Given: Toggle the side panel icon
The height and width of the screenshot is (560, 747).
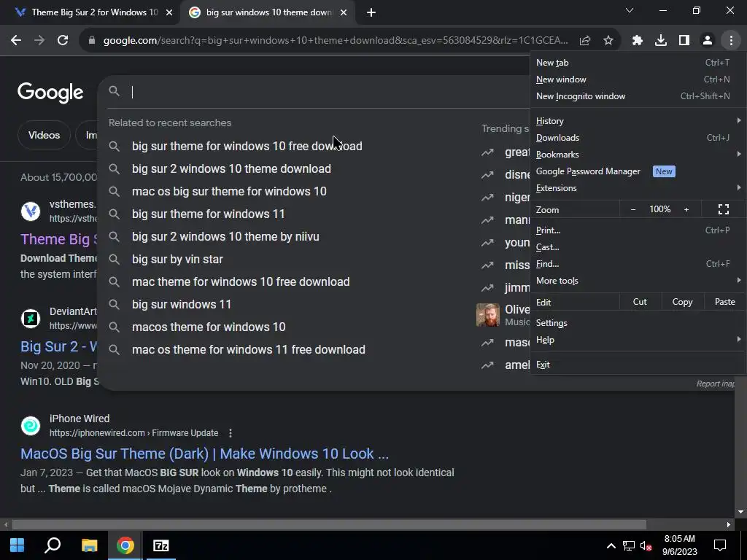Looking at the screenshot, I should click(x=684, y=41).
